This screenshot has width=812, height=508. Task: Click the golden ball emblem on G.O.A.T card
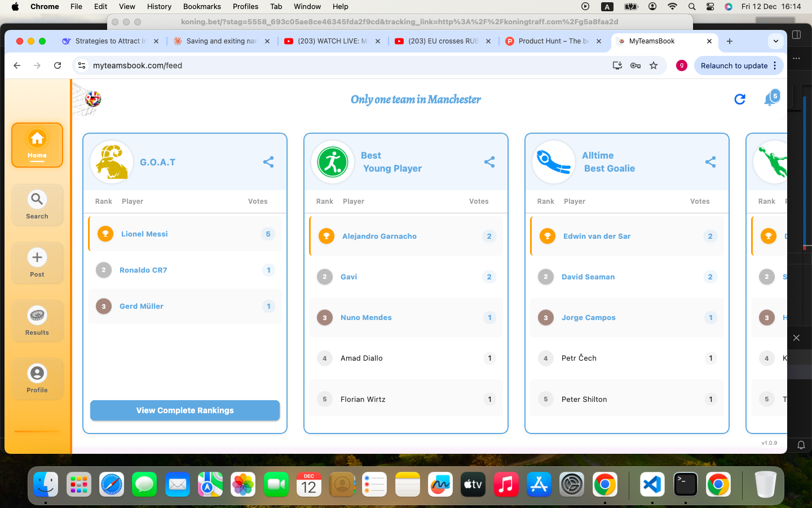tap(111, 161)
